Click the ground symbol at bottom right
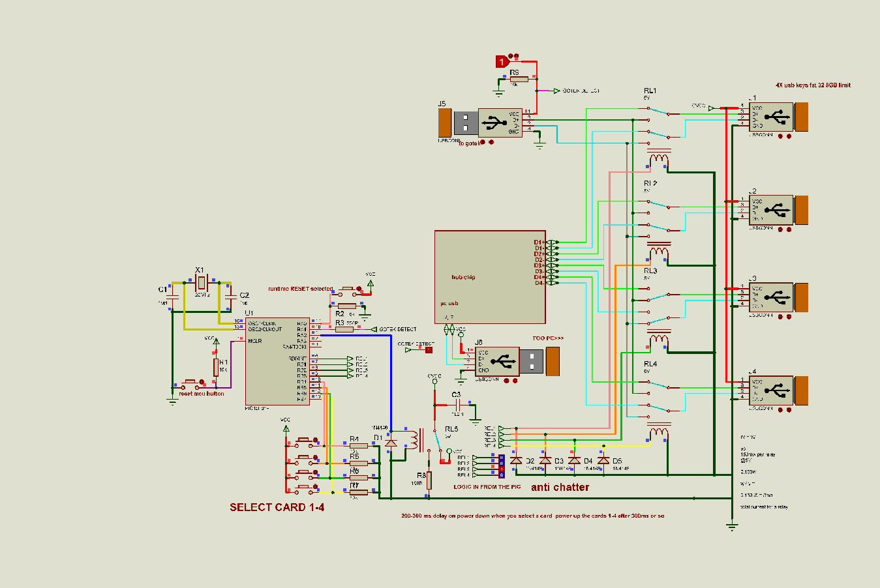This screenshot has height=588, width=880. pos(732,525)
